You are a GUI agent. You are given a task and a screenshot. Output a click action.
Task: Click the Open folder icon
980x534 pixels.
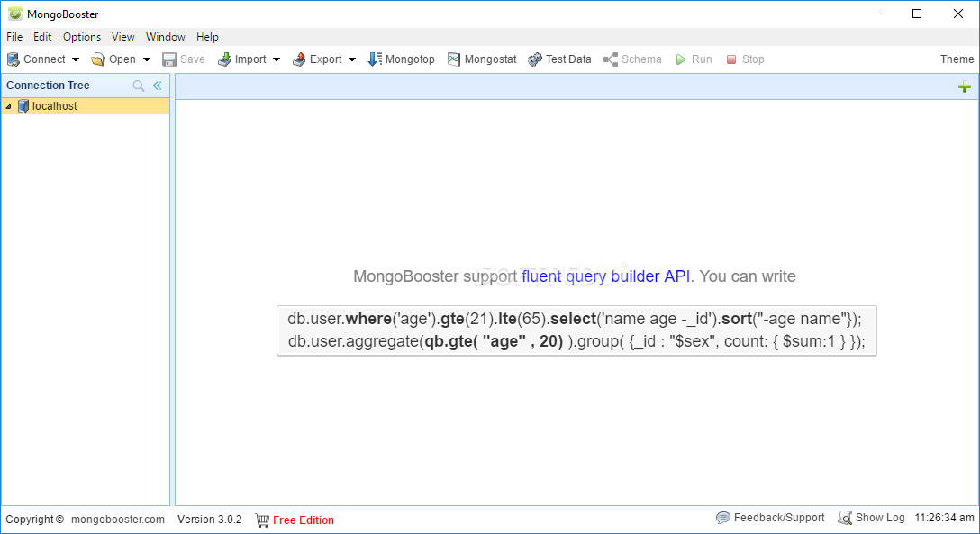(97, 59)
